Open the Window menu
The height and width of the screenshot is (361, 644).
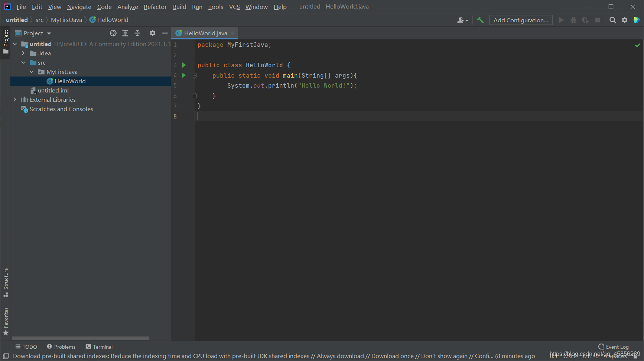[256, 7]
